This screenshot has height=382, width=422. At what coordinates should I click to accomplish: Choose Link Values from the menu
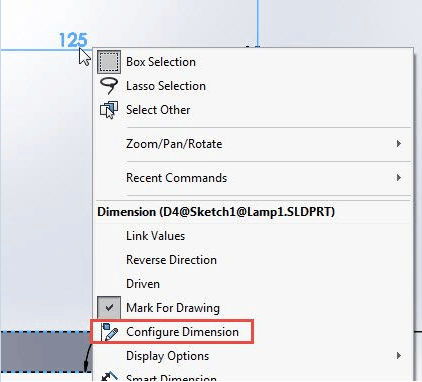155,236
